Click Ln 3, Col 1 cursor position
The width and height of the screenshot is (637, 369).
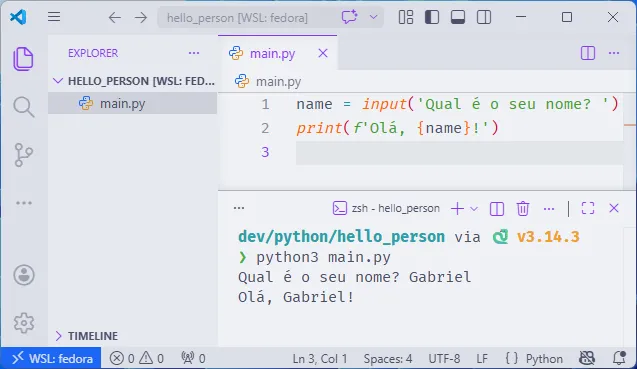(x=320, y=358)
